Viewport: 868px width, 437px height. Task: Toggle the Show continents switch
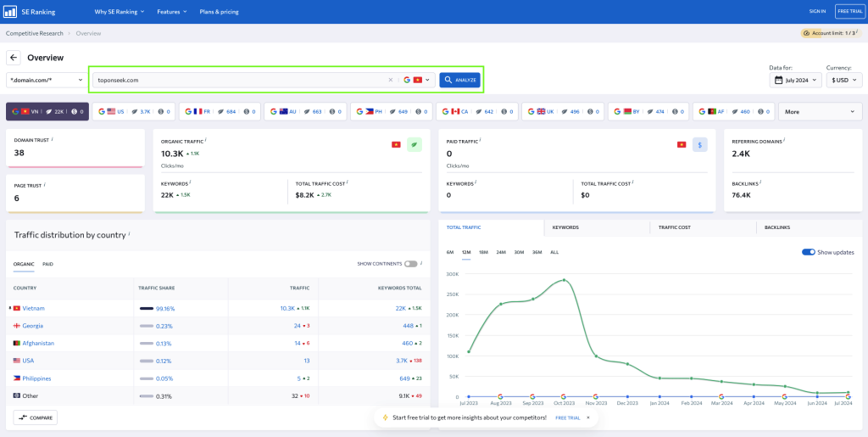pos(411,264)
